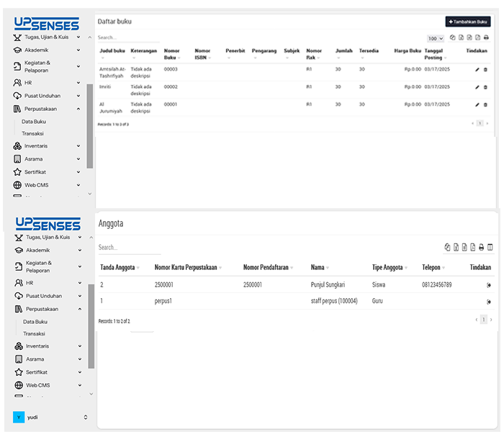504x432 pixels.
Task: Expand Akademik chevron in Daftar buku sidebar
Action: point(78,50)
